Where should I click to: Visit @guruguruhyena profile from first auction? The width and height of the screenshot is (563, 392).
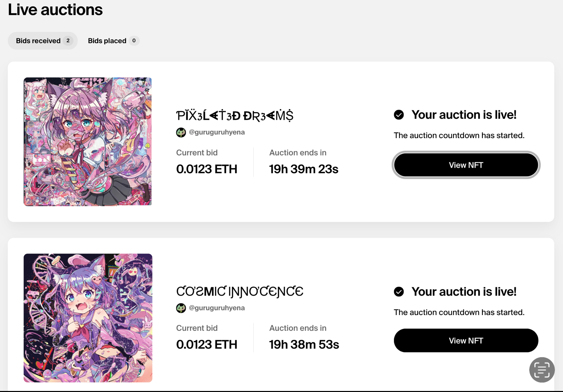tap(217, 132)
